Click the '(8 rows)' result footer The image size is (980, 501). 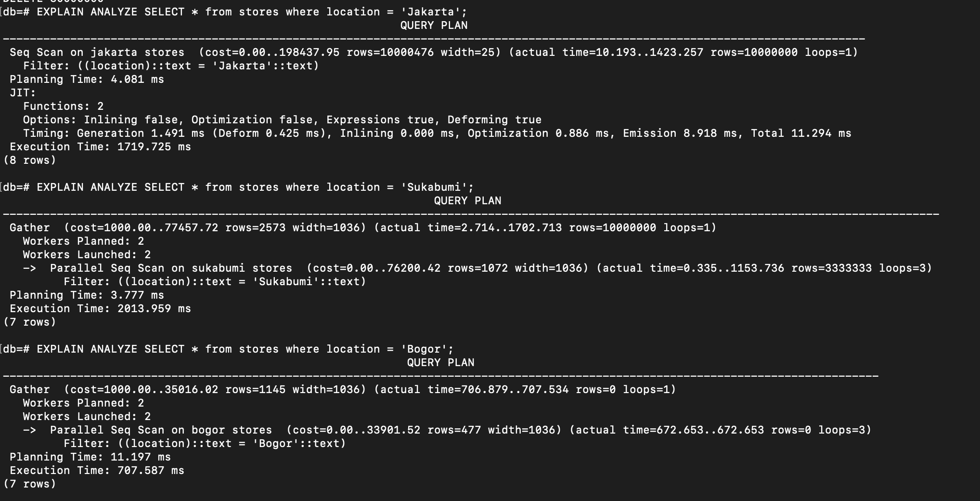coord(29,160)
